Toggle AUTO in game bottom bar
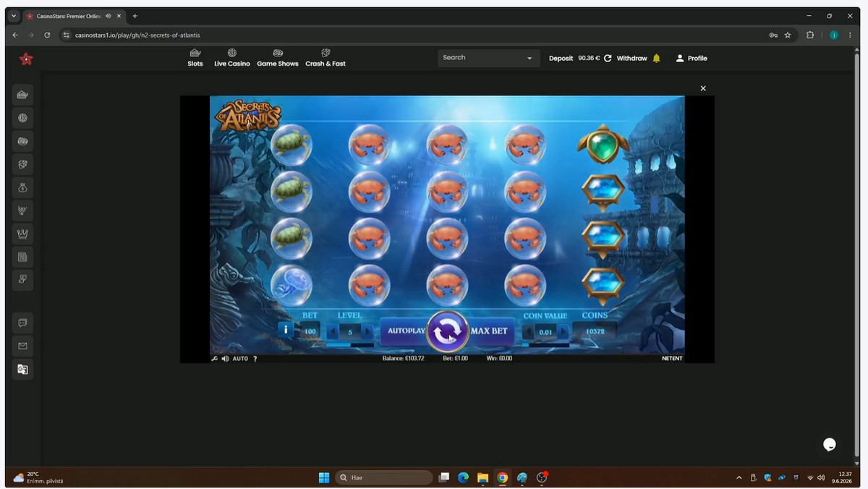Viewport: 868px width, 489px height. pos(240,358)
